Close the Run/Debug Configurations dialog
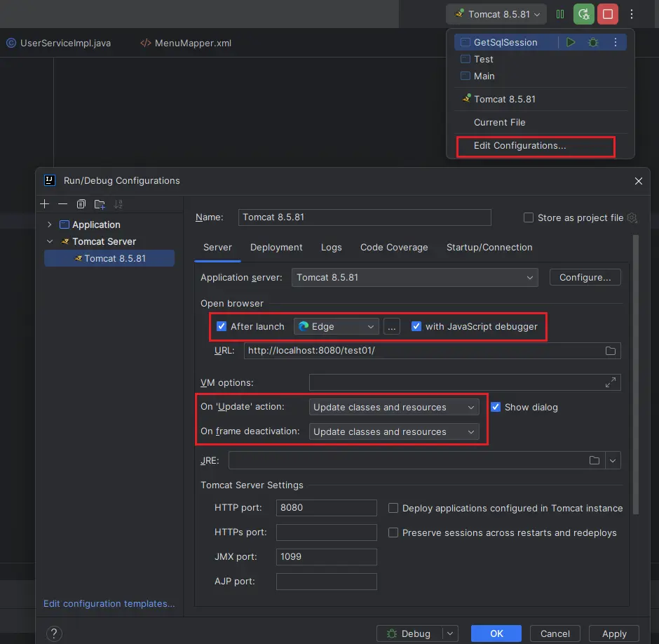 point(639,181)
